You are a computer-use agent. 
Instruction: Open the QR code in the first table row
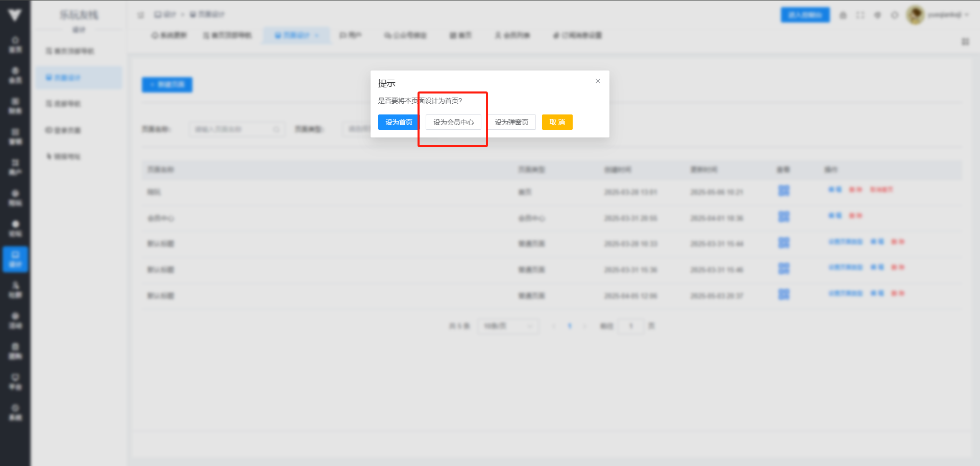[x=783, y=191]
